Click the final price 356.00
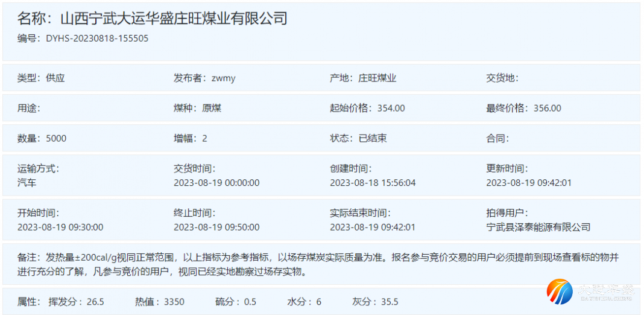This screenshot has height=315, width=644. [x=547, y=108]
